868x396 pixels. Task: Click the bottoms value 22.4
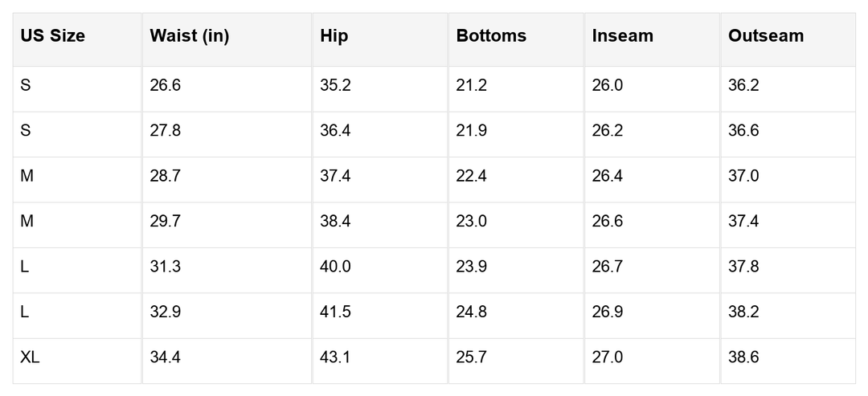pos(472,176)
